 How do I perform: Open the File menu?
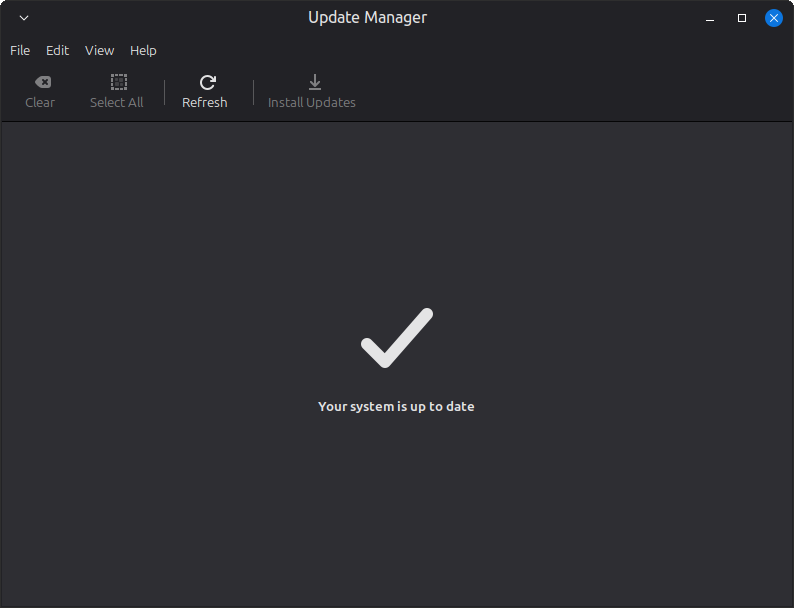pos(20,51)
